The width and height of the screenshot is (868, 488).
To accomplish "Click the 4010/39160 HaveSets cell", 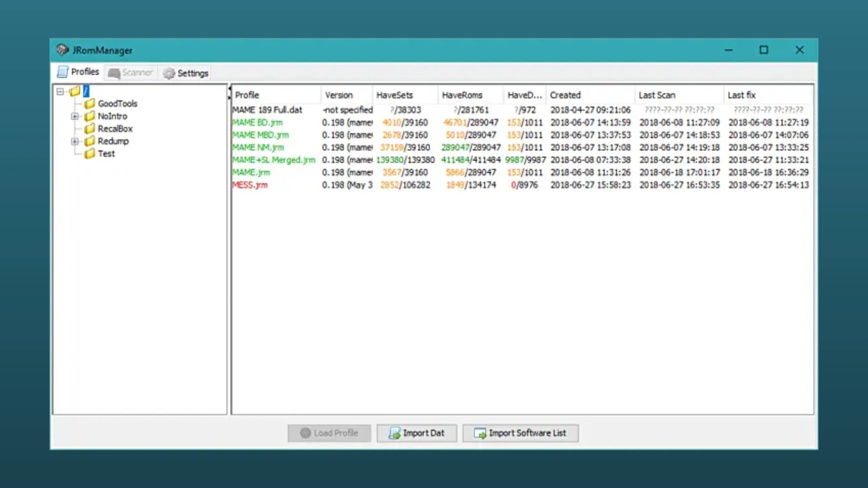I will tap(405, 122).
